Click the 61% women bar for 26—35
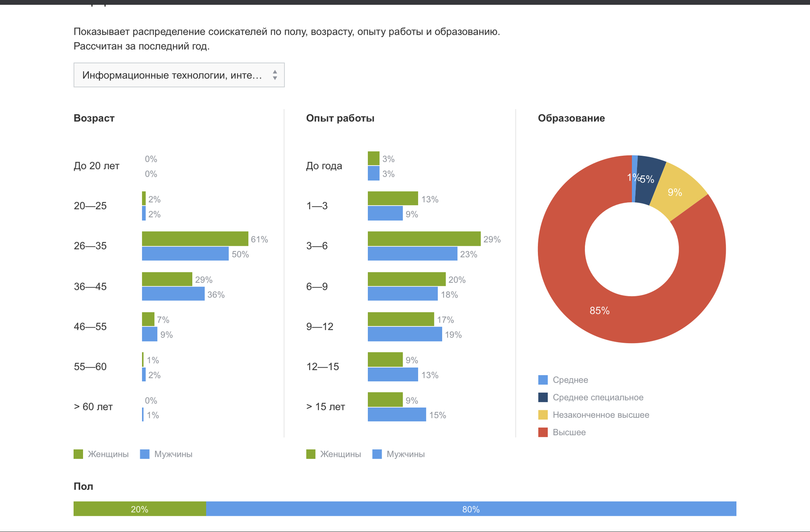The image size is (810, 532). [195, 239]
